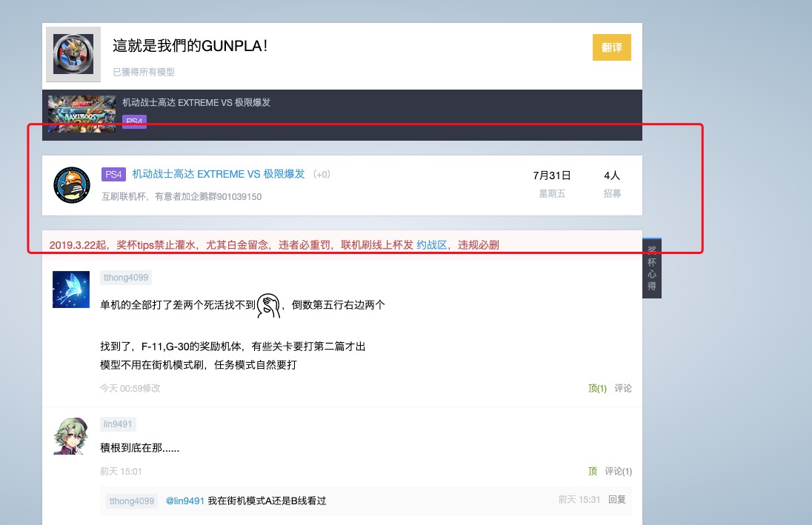
Task: Open the lin9491 username tag
Action: [118, 424]
